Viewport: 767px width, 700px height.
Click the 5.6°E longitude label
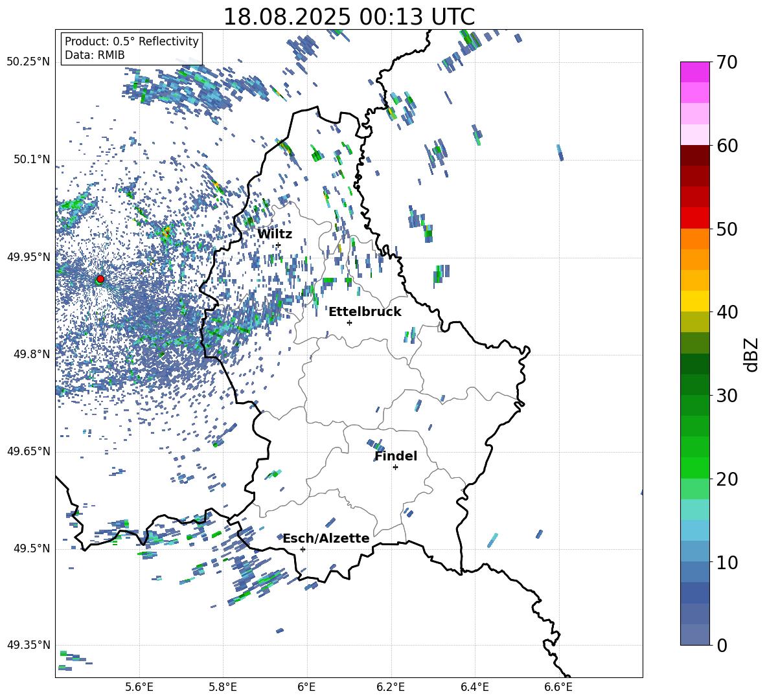139,687
